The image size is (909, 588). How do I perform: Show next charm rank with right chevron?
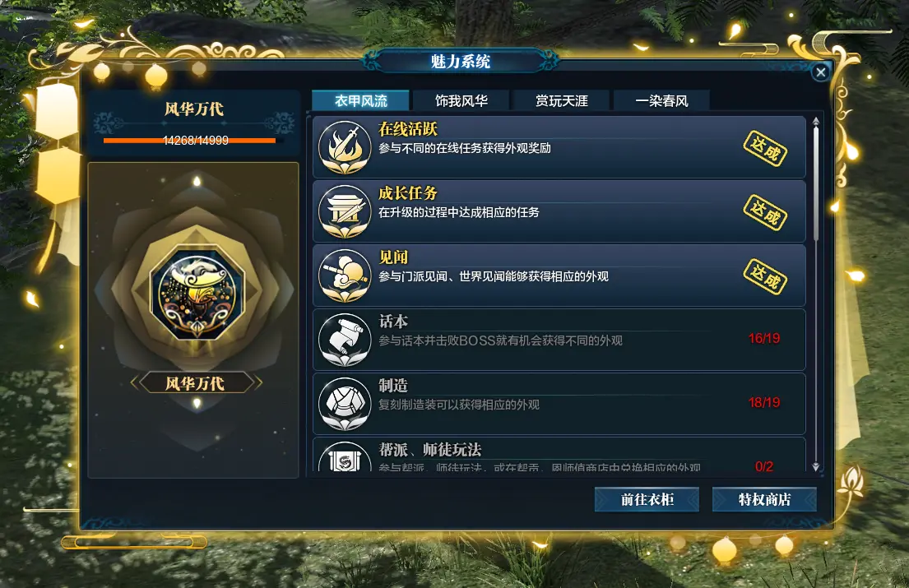coord(259,383)
